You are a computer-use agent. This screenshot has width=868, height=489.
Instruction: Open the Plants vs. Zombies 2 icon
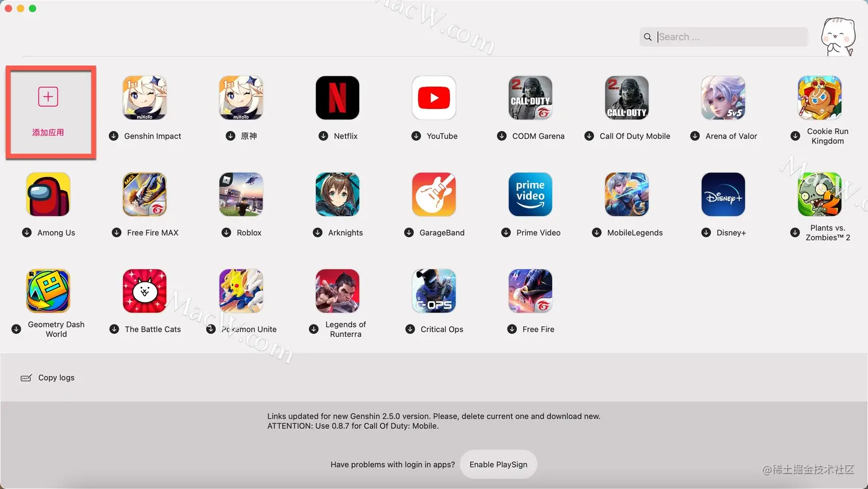(x=820, y=194)
